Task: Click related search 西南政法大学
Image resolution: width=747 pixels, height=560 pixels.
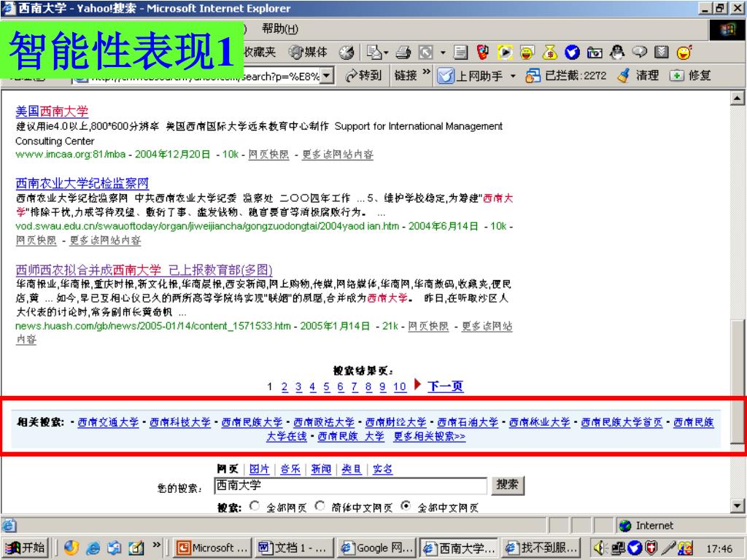Action: 324,422
